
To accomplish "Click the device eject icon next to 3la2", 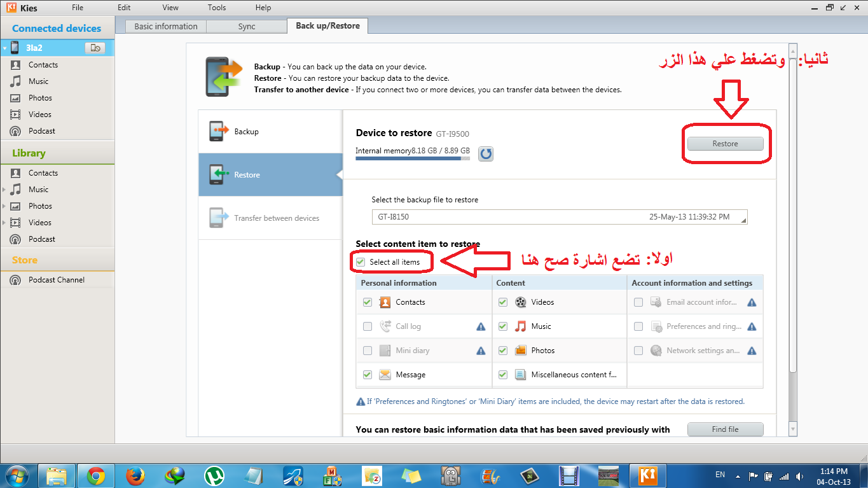I will point(95,48).
